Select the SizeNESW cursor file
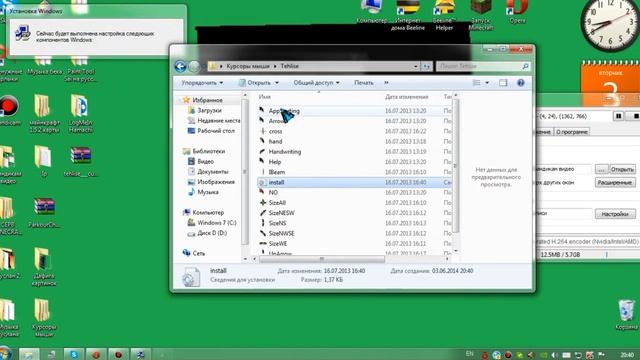 [281, 213]
